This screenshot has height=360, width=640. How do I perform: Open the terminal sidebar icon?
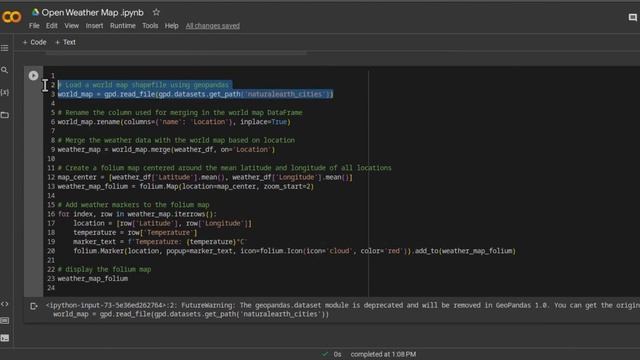[x=4, y=338]
